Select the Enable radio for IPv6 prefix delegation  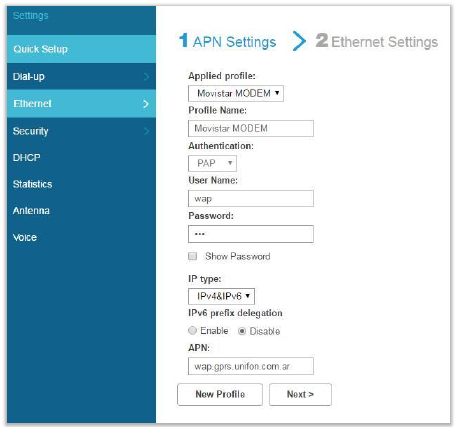pyautogui.click(x=192, y=330)
